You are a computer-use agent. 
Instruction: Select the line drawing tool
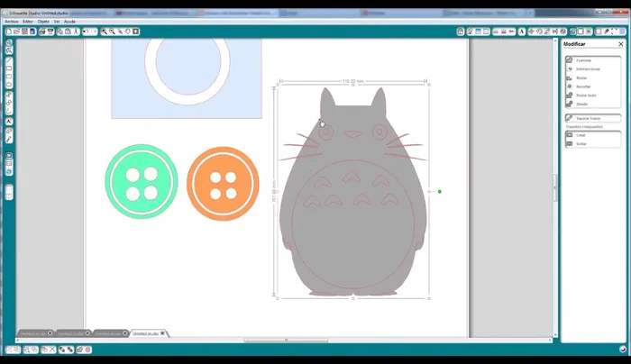[x=9, y=59]
